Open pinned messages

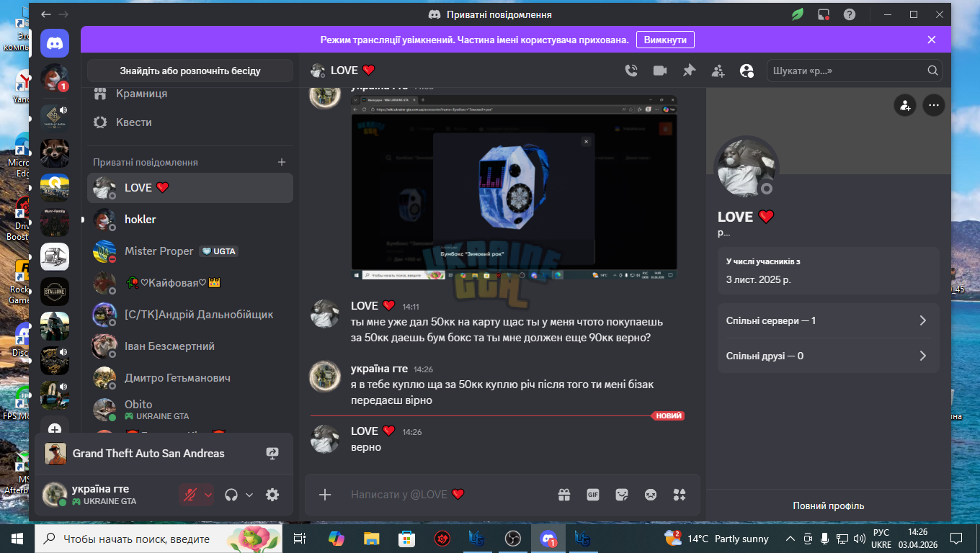tap(689, 71)
